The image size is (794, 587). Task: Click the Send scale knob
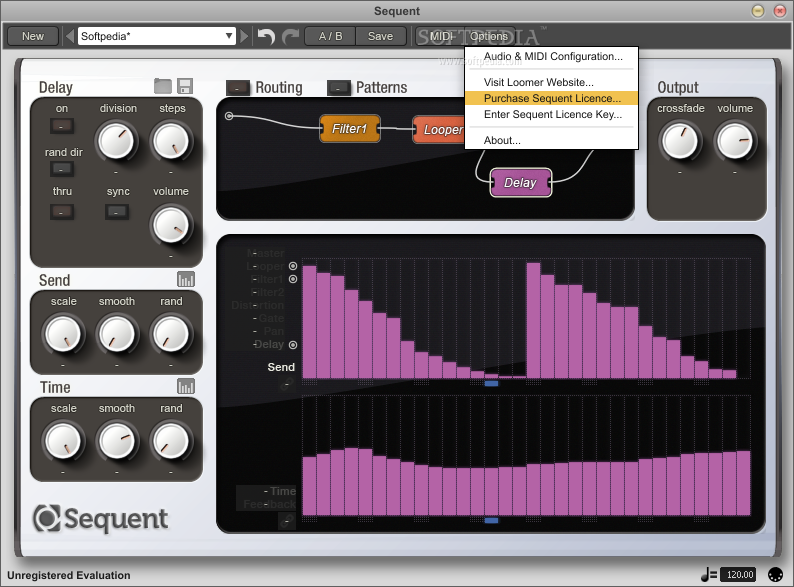63,334
